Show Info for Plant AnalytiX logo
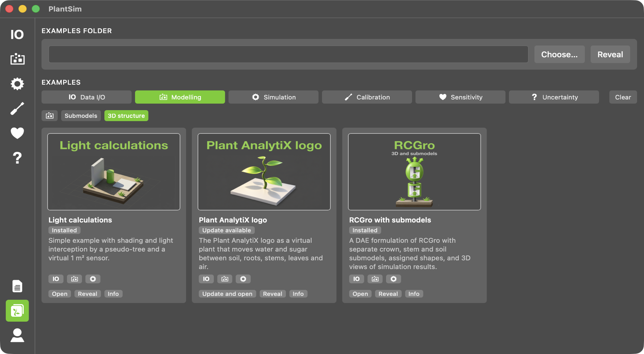The image size is (644, 354). 298,294
